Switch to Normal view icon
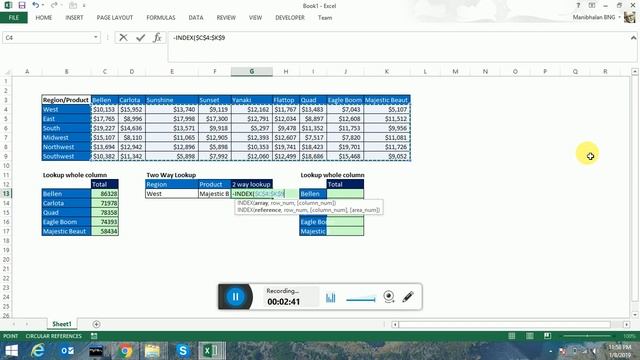Image resolution: width=640 pixels, height=360 pixels. click(x=511, y=336)
